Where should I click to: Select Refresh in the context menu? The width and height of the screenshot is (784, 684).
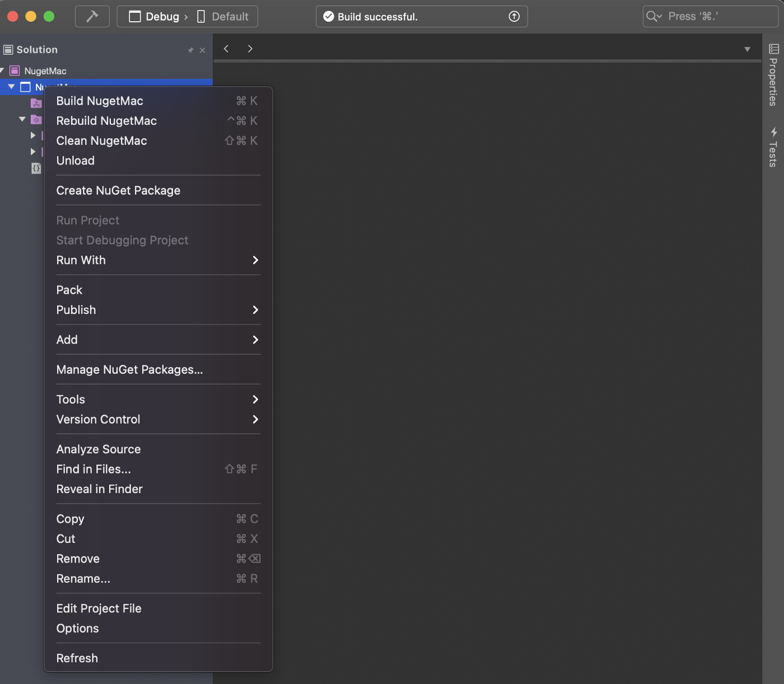(x=158, y=658)
